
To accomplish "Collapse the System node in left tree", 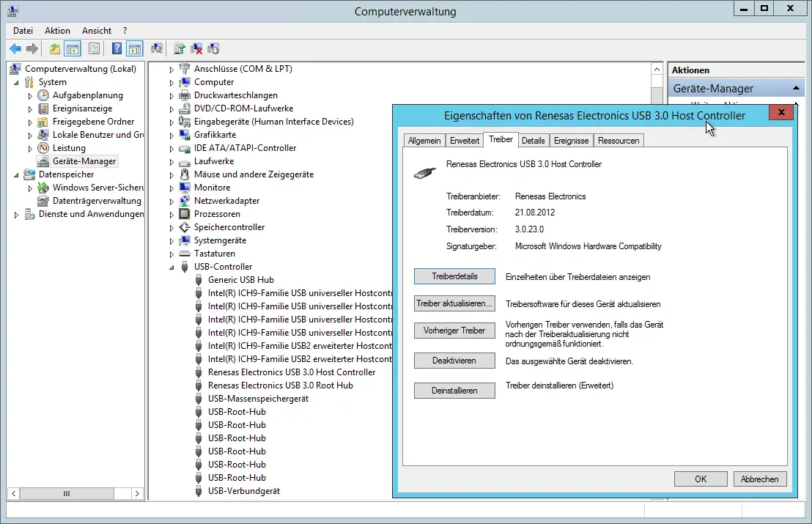I will click(16, 82).
